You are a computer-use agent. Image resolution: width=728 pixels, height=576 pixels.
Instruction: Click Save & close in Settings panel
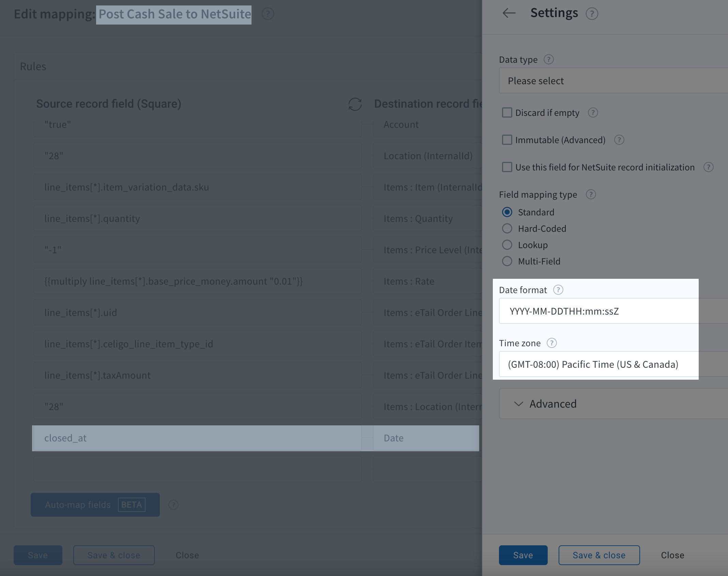pos(599,555)
